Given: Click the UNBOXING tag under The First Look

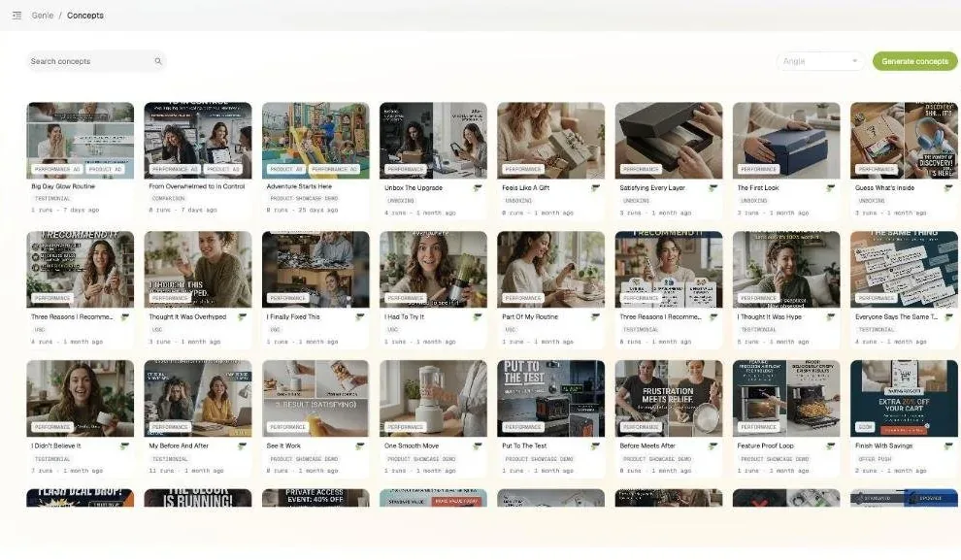Looking at the screenshot, I should click(x=754, y=200).
